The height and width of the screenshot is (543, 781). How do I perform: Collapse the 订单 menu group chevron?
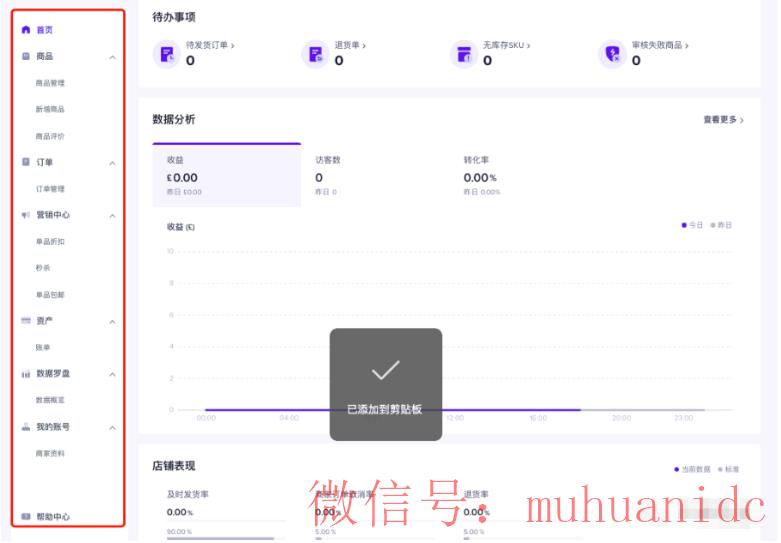point(113,163)
